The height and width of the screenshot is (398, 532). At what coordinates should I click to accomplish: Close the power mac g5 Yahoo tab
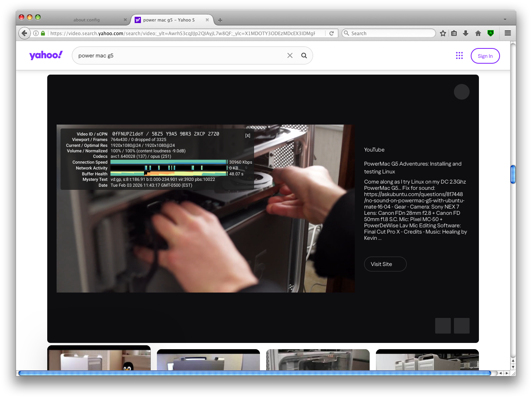click(207, 20)
